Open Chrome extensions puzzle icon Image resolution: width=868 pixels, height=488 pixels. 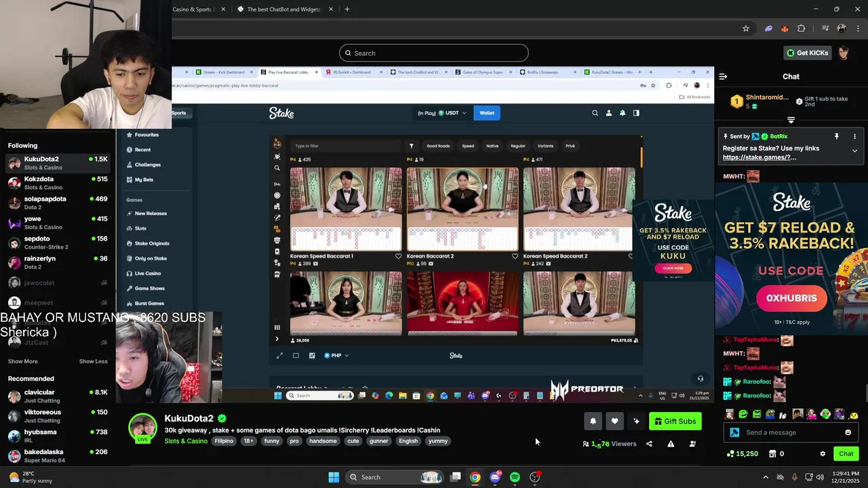802,28
